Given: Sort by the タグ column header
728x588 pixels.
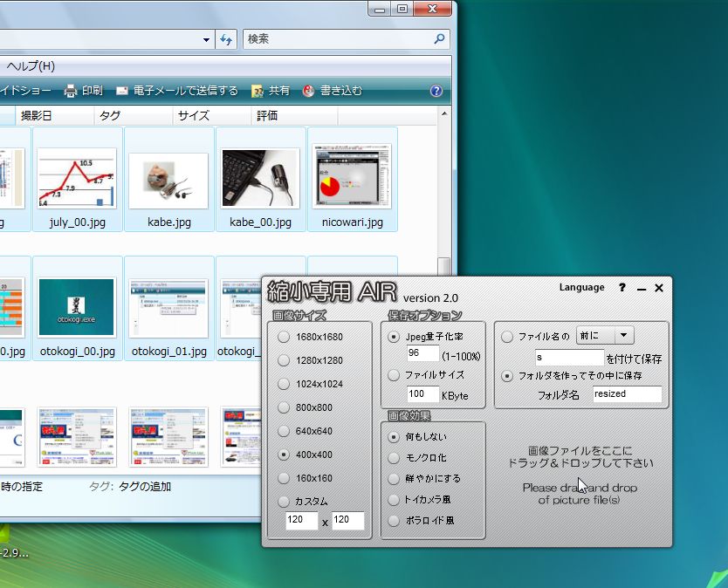Looking at the screenshot, I should pyautogui.click(x=134, y=115).
